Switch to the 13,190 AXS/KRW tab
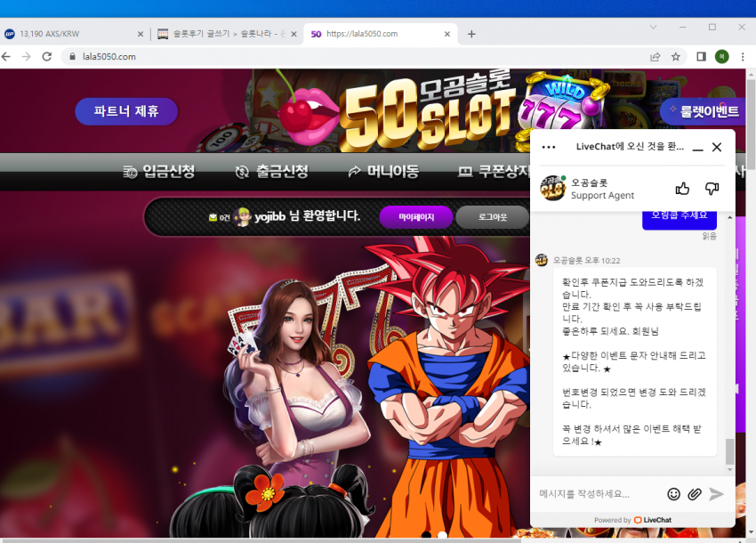Viewport: 756px width, 543px height. (x=74, y=34)
